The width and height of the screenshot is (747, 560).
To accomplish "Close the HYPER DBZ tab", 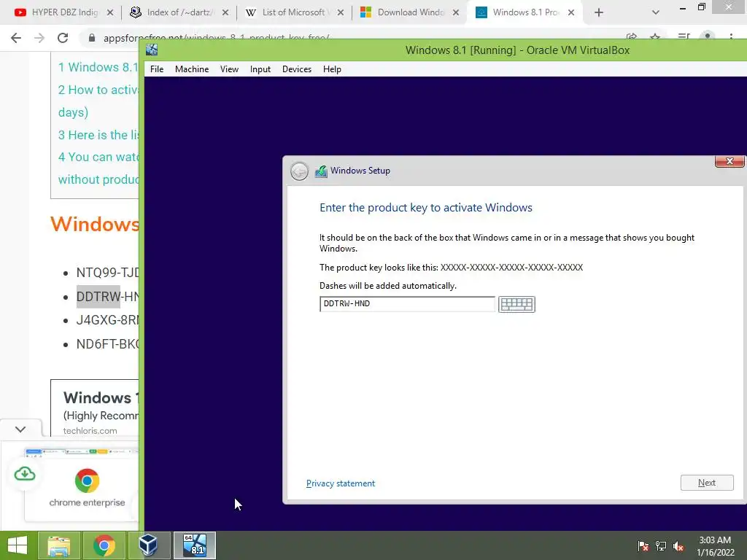I will 110,12.
